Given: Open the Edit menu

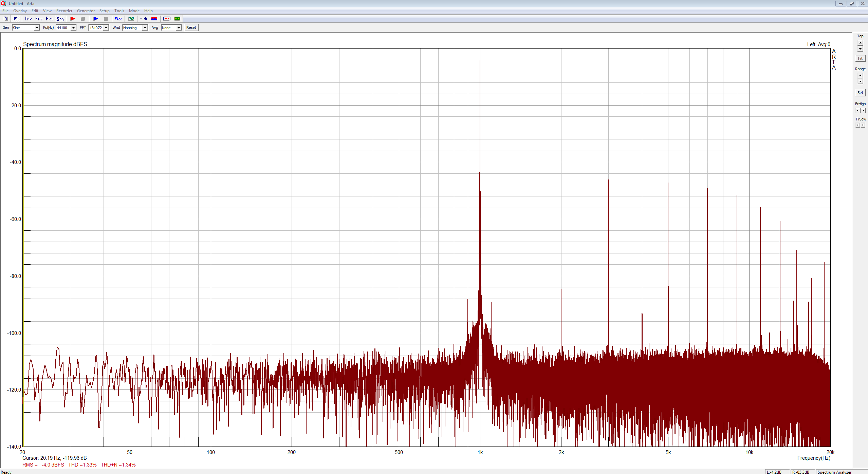Looking at the screenshot, I should click(x=35, y=11).
